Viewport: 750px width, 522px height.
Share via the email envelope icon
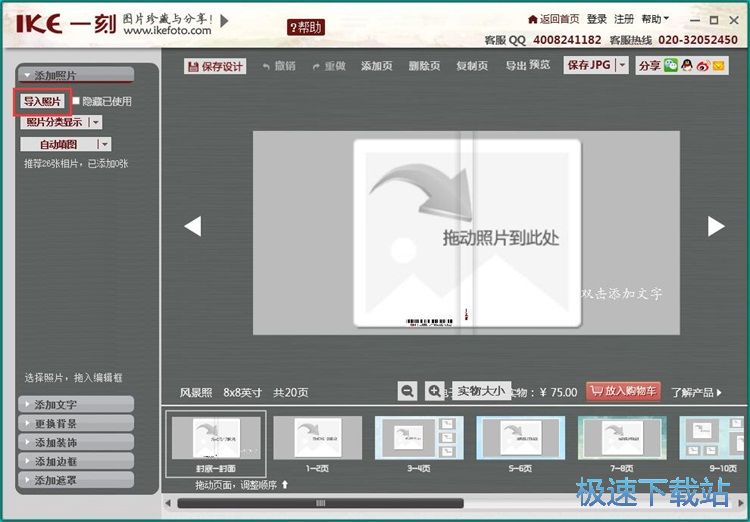tap(719, 66)
